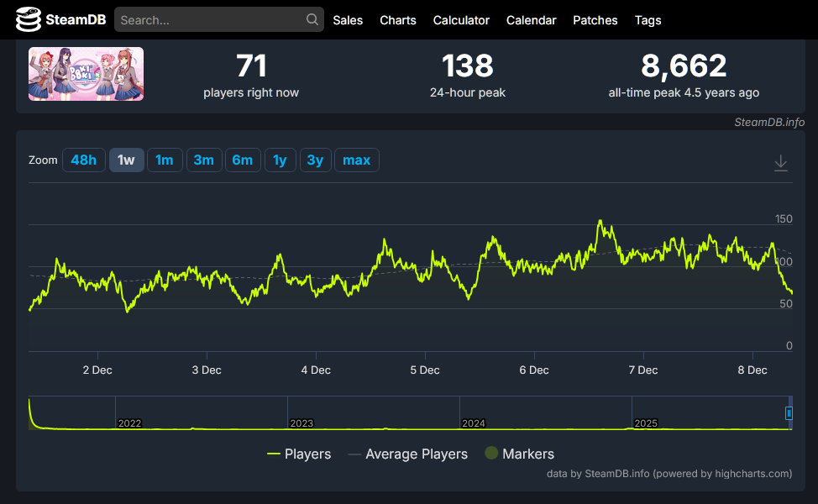The image size is (818, 504).
Task: Set chart zoom to 48h
Action: (x=84, y=160)
